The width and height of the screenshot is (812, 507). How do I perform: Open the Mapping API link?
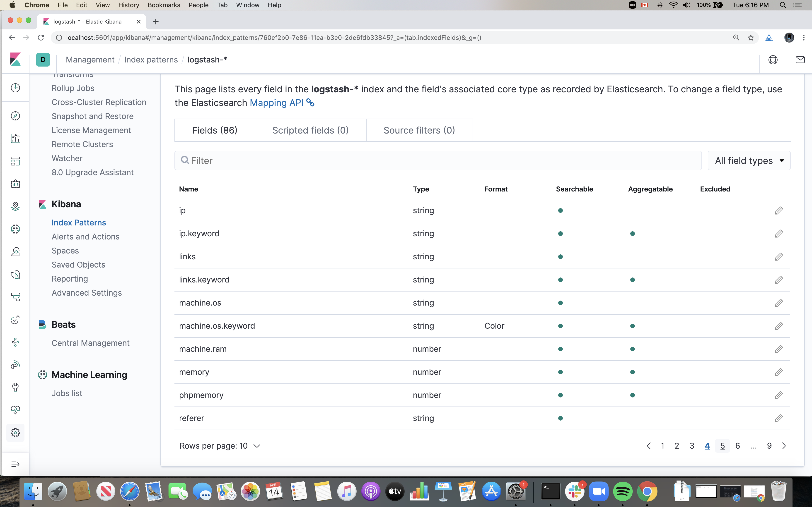pyautogui.click(x=277, y=103)
